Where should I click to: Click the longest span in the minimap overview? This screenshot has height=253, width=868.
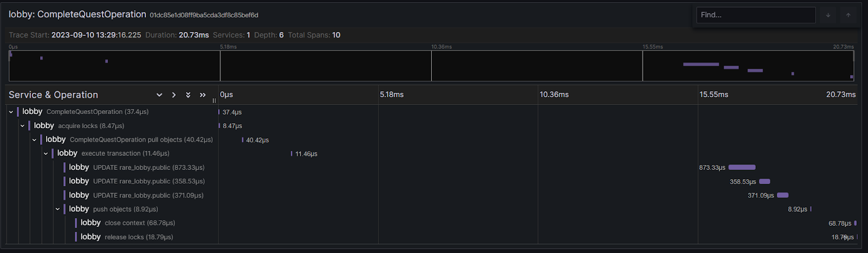(x=700, y=65)
